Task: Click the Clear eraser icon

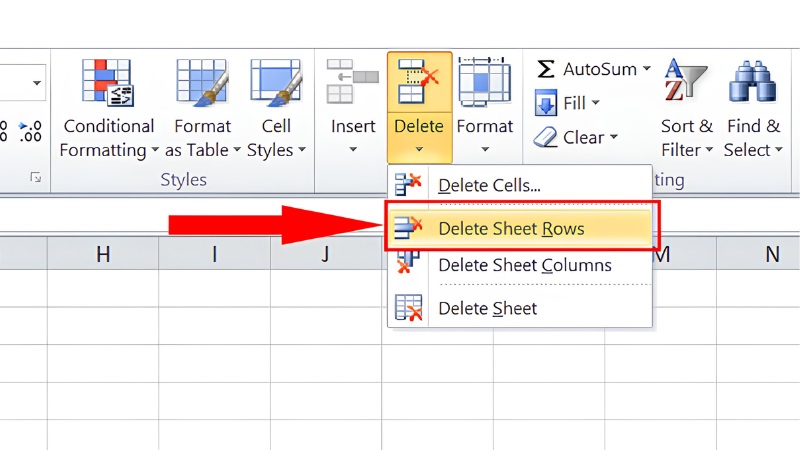Action: click(545, 137)
